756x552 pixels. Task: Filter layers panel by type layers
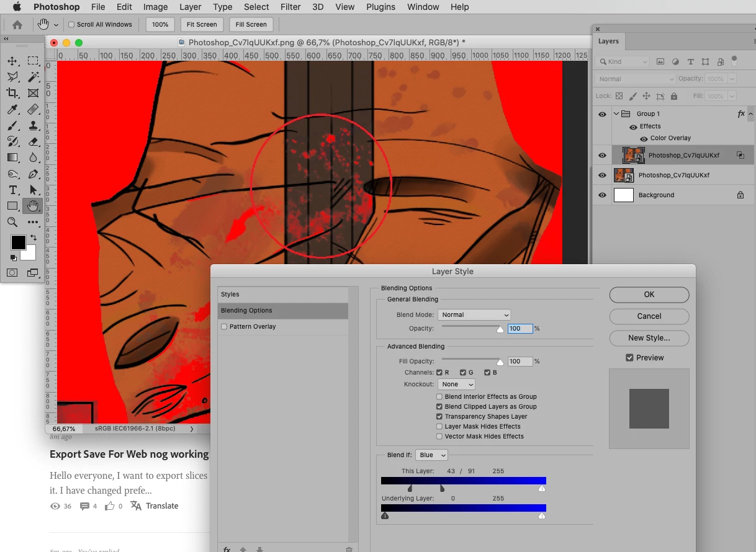pyautogui.click(x=690, y=61)
